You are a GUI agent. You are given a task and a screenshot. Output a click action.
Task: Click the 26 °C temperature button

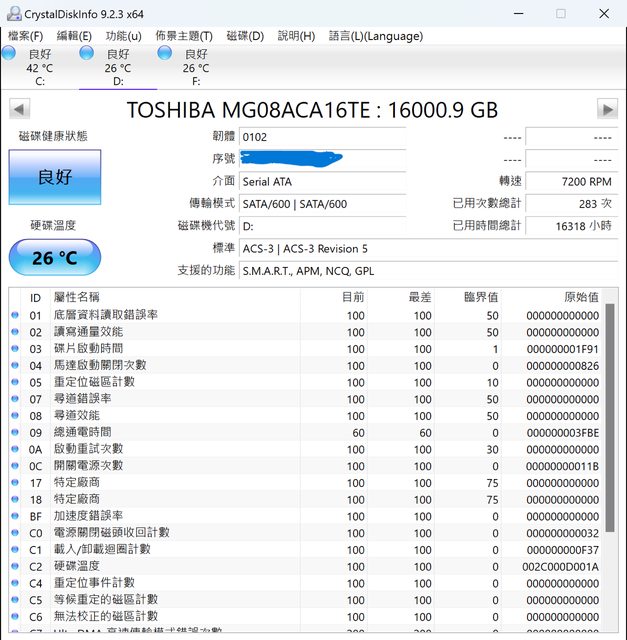55,258
